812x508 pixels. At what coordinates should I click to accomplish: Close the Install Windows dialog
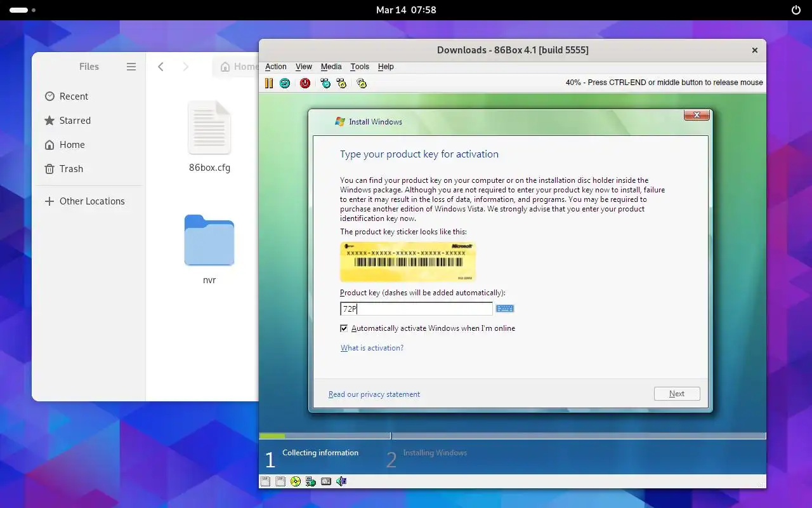(697, 115)
